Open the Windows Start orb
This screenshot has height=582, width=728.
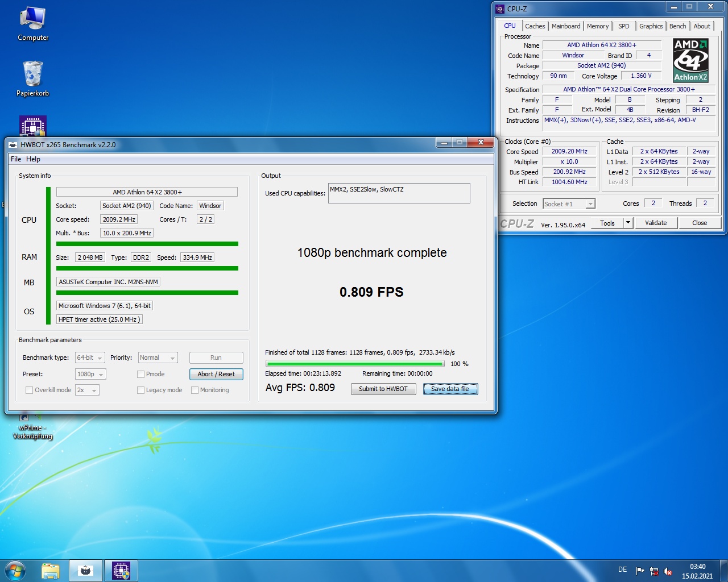tap(15, 571)
